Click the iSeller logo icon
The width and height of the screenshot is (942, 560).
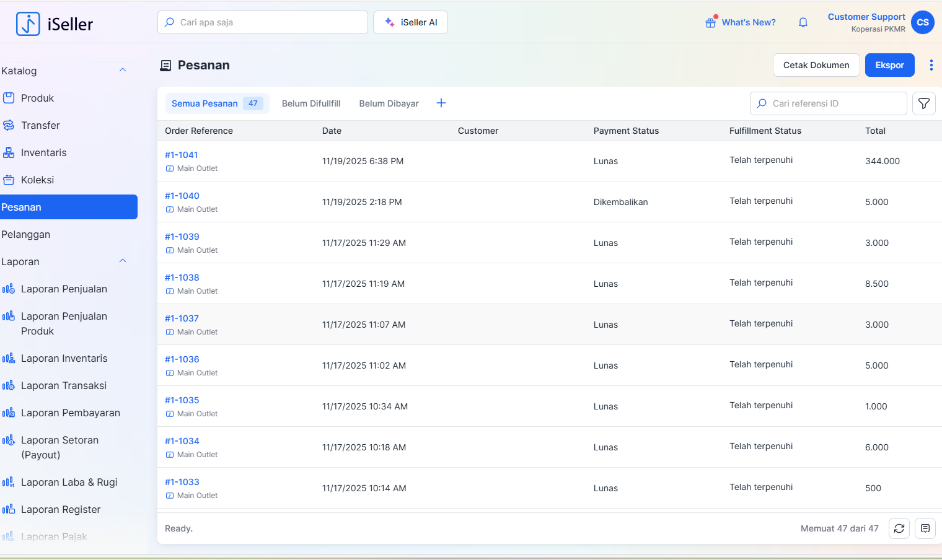click(28, 24)
